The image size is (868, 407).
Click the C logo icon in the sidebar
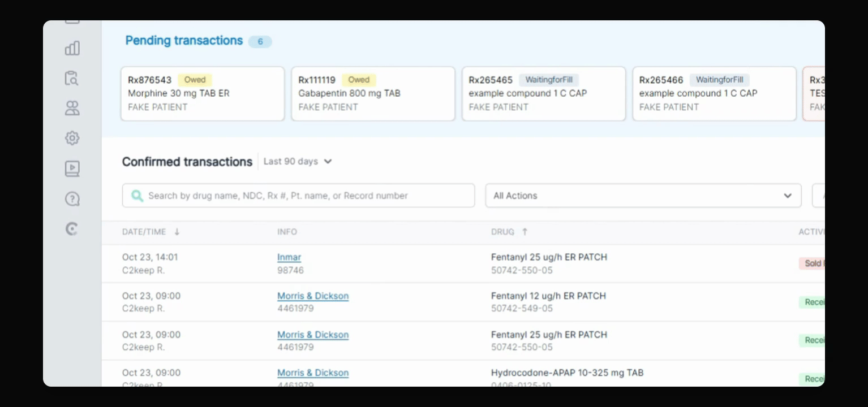point(72,229)
